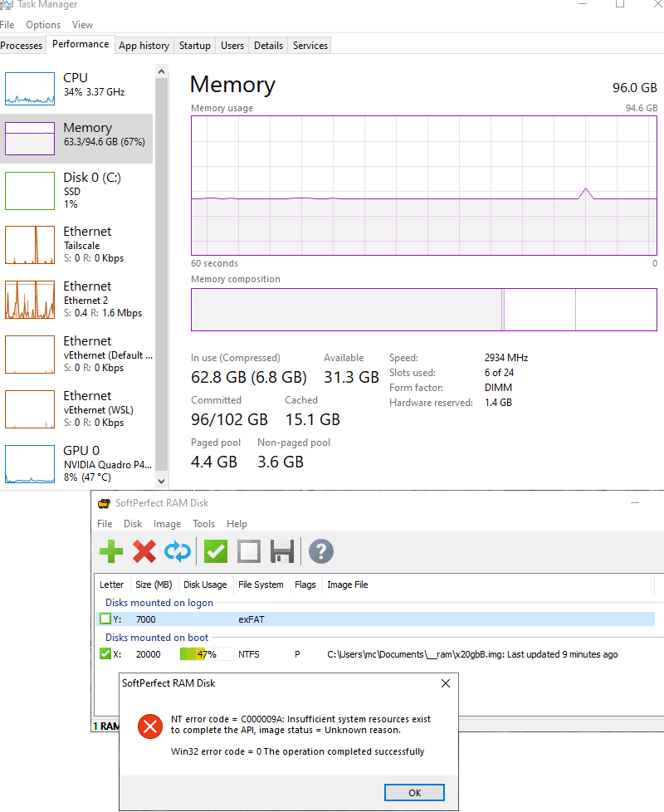Switch to the Performance tab
The height and width of the screenshot is (812, 664).
click(x=81, y=44)
